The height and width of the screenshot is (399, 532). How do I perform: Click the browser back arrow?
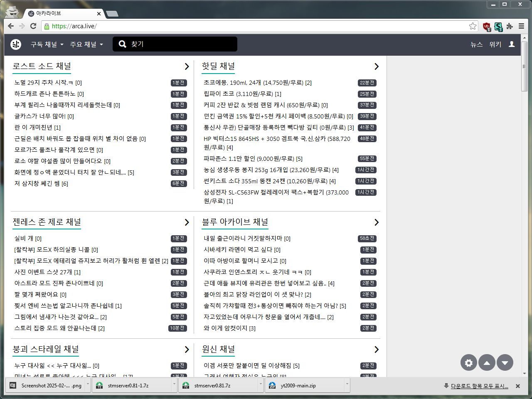click(11, 26)
